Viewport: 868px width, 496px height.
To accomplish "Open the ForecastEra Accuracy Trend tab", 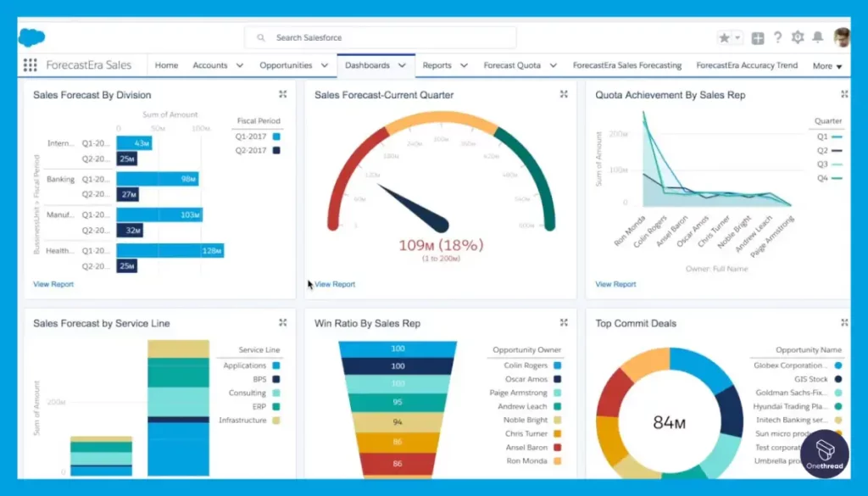I will [x=747, y=65].
